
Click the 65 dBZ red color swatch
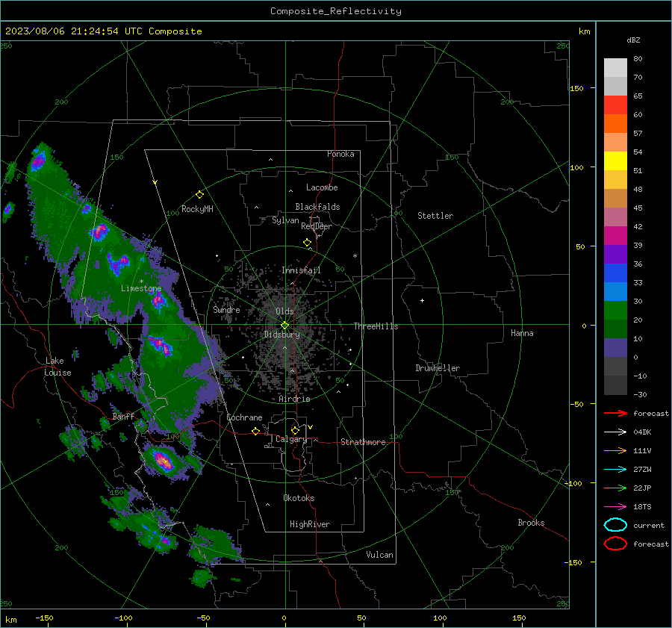coord(615,105)
